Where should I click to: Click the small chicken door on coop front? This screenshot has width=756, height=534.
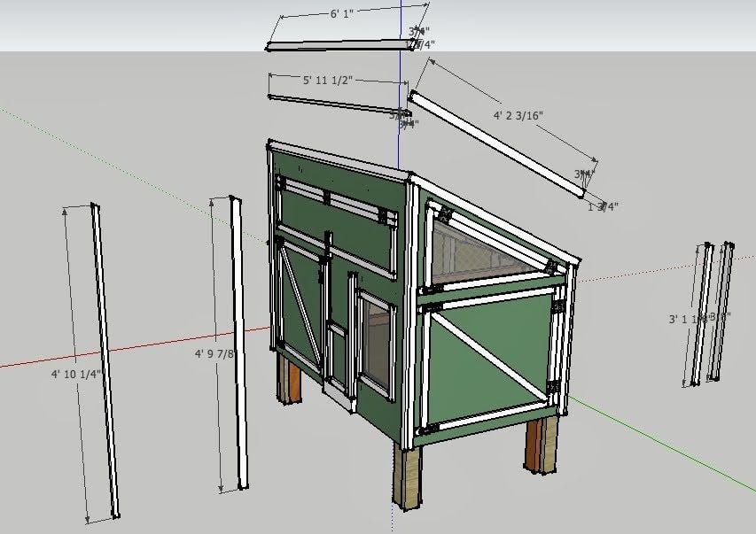point(337,354)
